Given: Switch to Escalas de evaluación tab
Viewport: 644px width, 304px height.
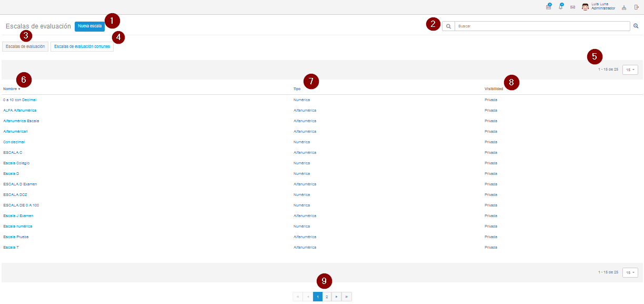Looking at the screenshot, I should pos(25,46).
